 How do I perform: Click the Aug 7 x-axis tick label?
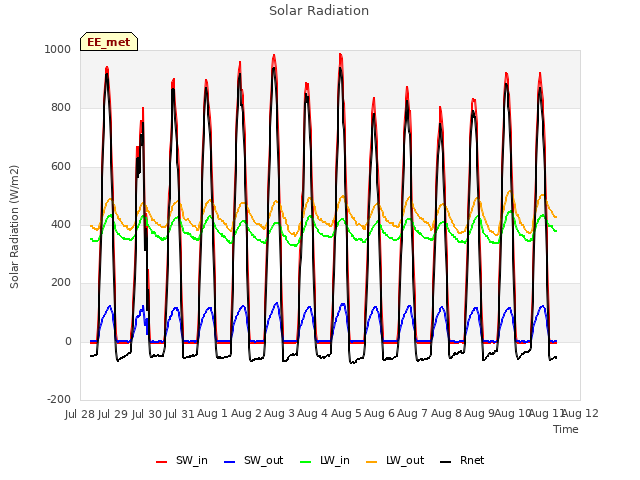point(412,414)
